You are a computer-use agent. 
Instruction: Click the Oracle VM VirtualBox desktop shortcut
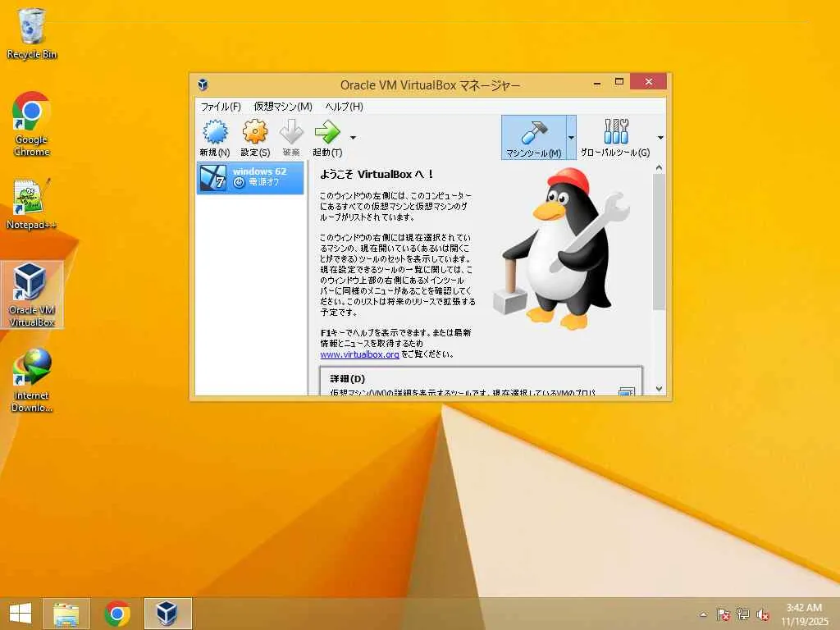click(x=32, y=294)
